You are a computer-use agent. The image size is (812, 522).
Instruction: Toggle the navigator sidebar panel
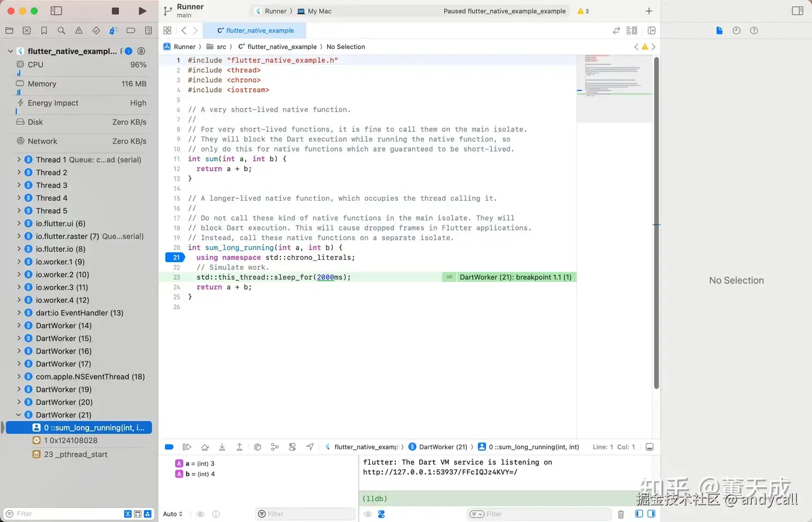tap(56, 11)
